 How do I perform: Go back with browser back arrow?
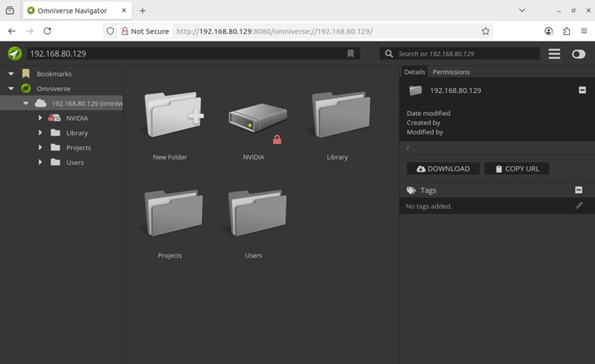tap(11, 31)
